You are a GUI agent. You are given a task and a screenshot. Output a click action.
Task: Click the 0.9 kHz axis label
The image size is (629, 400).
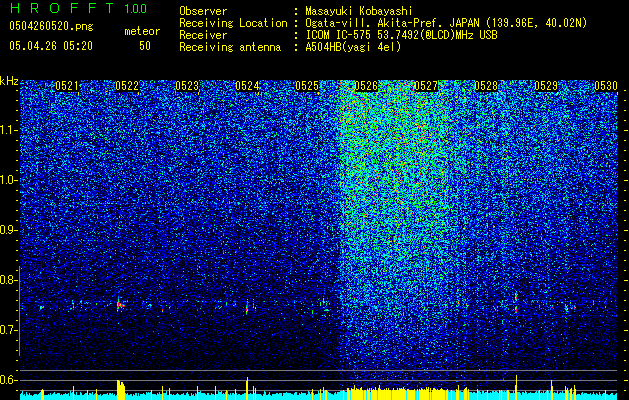click(x=8, y=230)
